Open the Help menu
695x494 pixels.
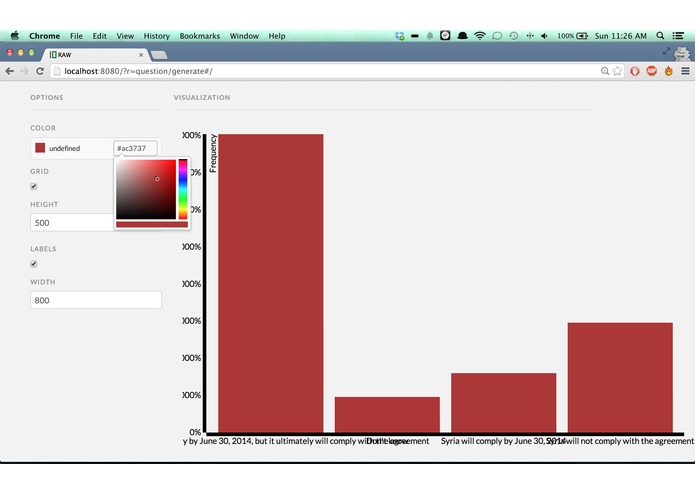(277, 36)
